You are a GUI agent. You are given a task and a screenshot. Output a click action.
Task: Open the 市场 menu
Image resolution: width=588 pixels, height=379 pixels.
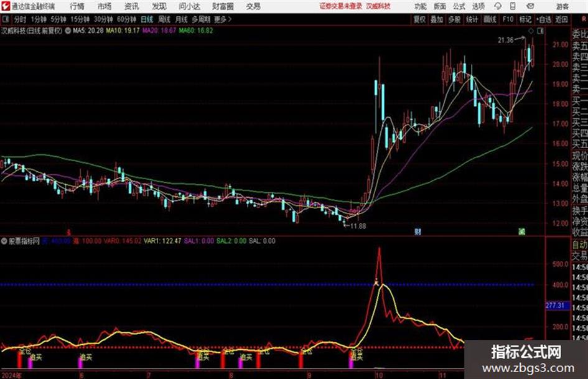point(105,6)
